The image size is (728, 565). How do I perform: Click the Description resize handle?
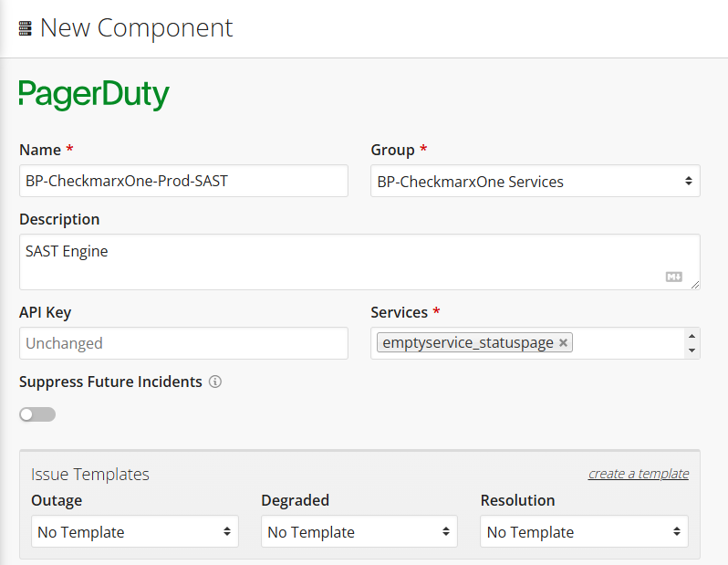pyautogui.click(x=695, y=285)
